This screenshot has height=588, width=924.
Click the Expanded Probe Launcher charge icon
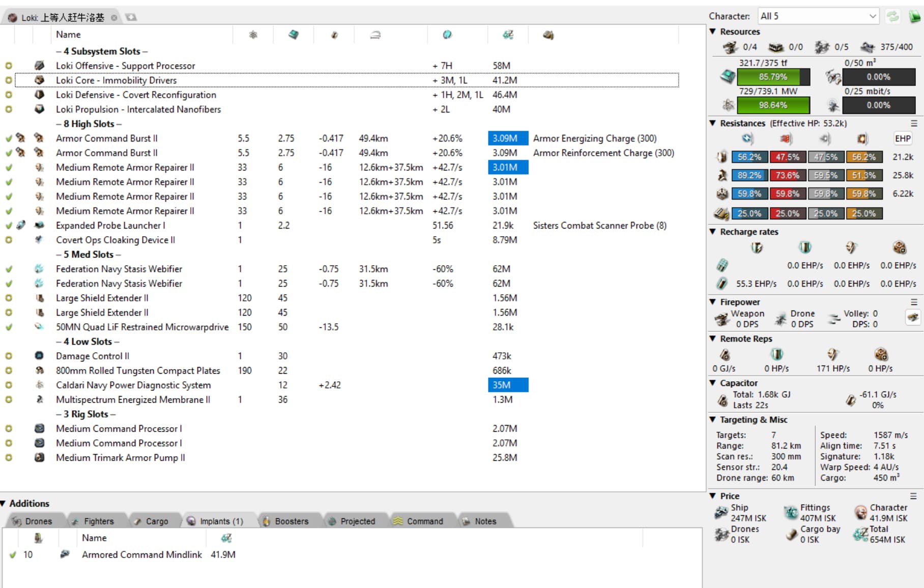tap(21, 225)
